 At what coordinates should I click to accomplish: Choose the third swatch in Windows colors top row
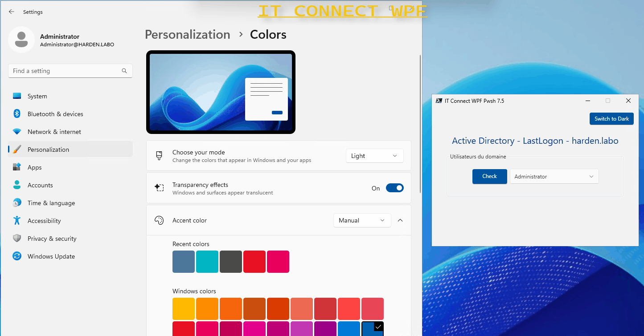point(231,309)
